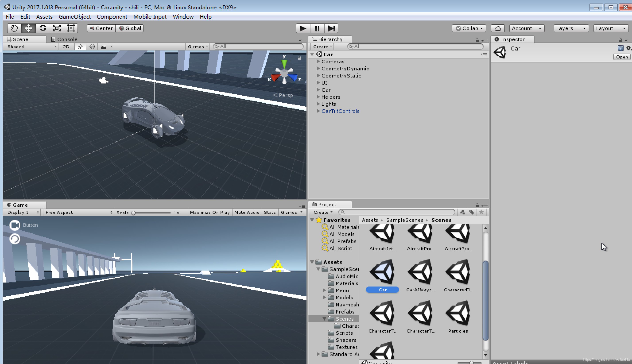The height and width of the screenshot is (364, 632).
Task: Click the Scale slider in Game view
Action: pyautogui.click(x=152, y=213)
